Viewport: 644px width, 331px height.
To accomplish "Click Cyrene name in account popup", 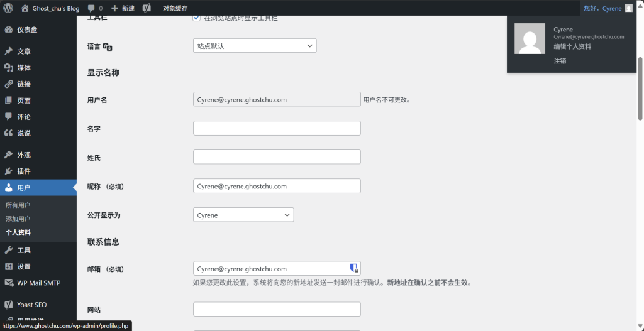I will click(563, 30).
